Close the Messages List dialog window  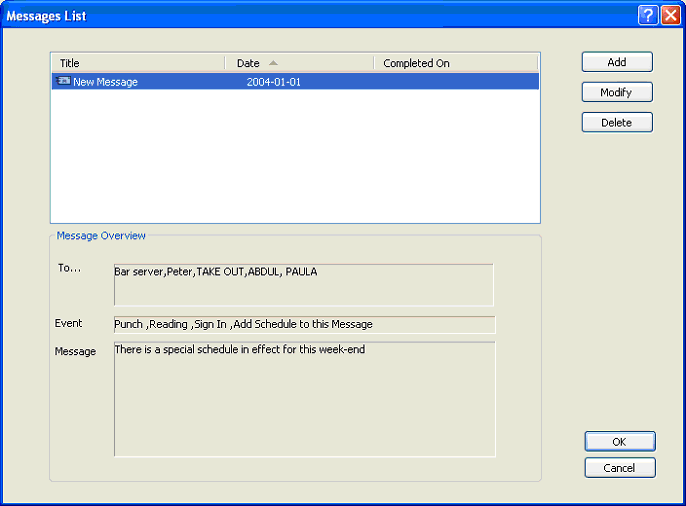(670, 15)
